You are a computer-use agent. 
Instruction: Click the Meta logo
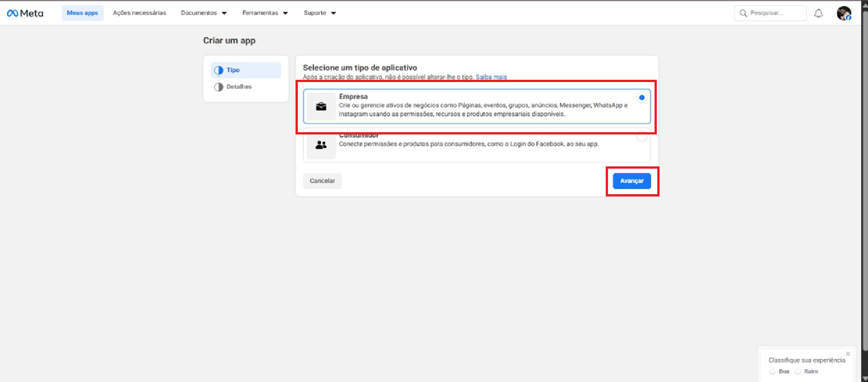pyautogui.click(x=25, y=13)
